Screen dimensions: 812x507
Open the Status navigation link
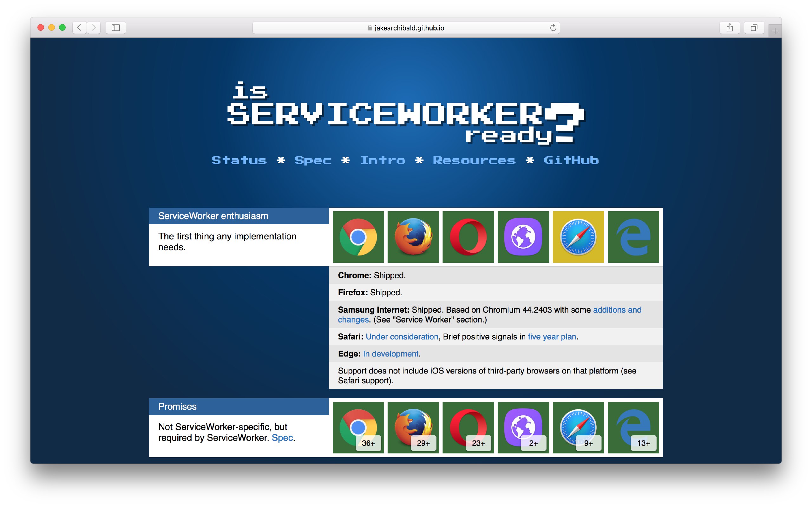pyautogui.click(x=239, y=160)
